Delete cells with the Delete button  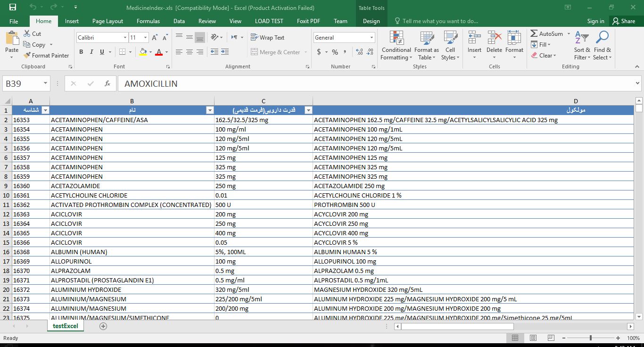(494, 45)
